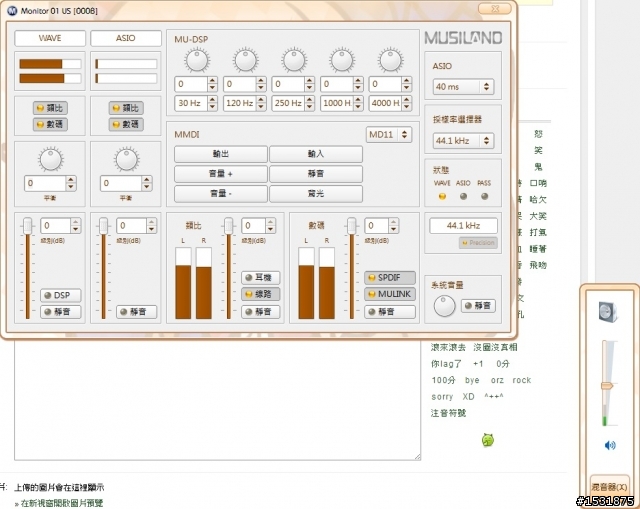Click the MMDI 音量 - button
Screen dimensions: 640x509
[221, 193]
